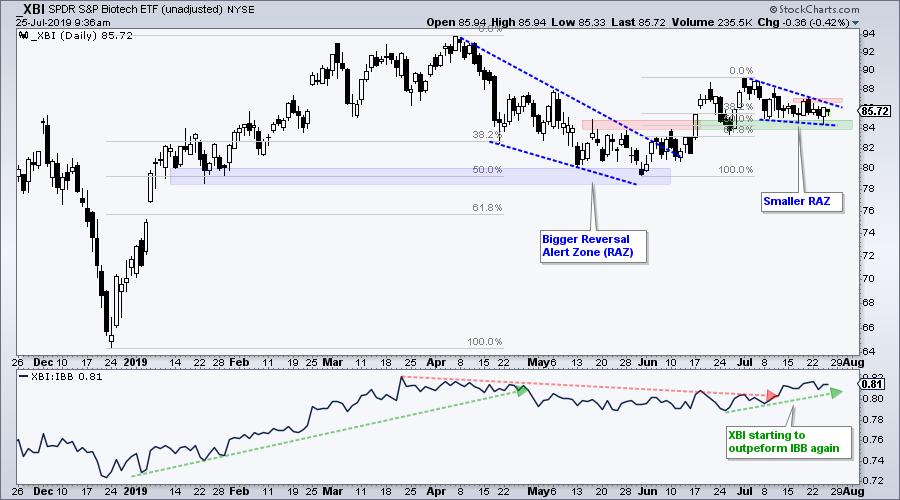Click the green arrowhead near late April in ratio panel
The width and height of the screenshot is (900, 500).
(521, 390)
